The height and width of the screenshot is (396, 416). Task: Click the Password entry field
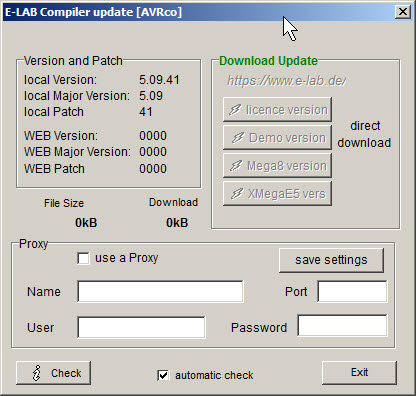pyautogui.click(x=342, y=325)
